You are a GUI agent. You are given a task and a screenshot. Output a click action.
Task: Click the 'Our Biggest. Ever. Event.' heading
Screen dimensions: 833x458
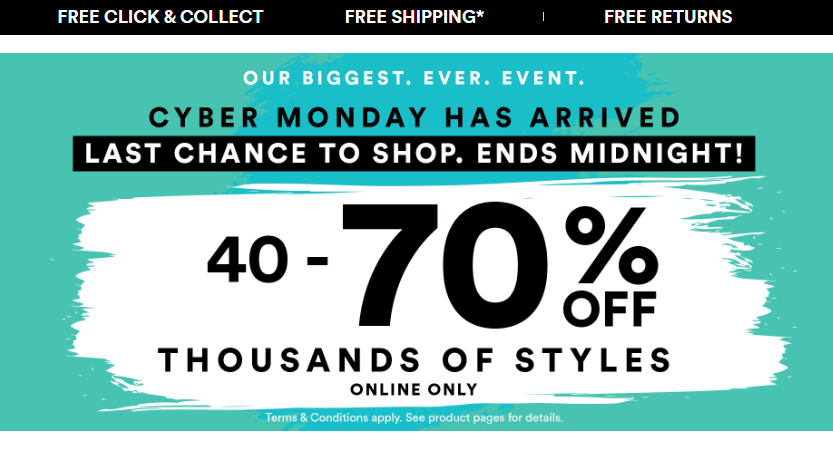click(x=414, y=79)
